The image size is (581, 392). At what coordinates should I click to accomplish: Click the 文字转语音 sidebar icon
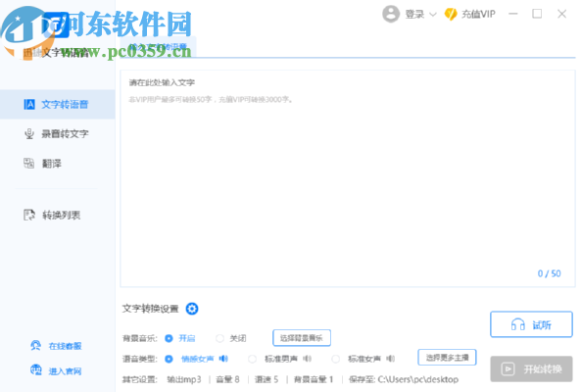[x=29, y=105]
